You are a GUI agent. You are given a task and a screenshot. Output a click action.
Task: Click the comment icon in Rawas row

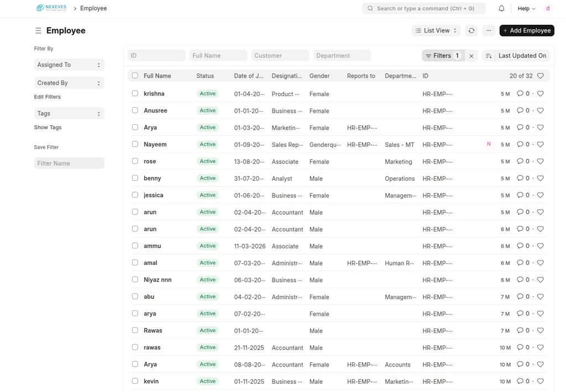(x=520, y=330)
